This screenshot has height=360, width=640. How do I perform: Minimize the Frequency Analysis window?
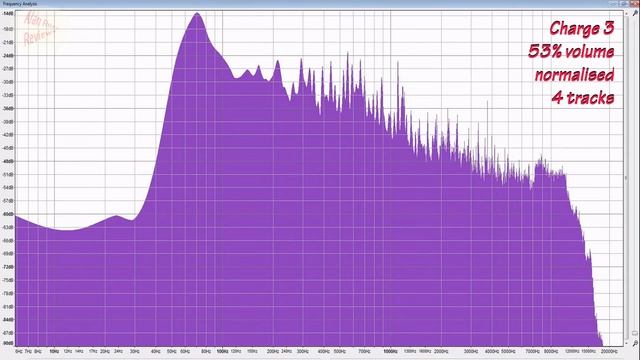click(613, 4)
